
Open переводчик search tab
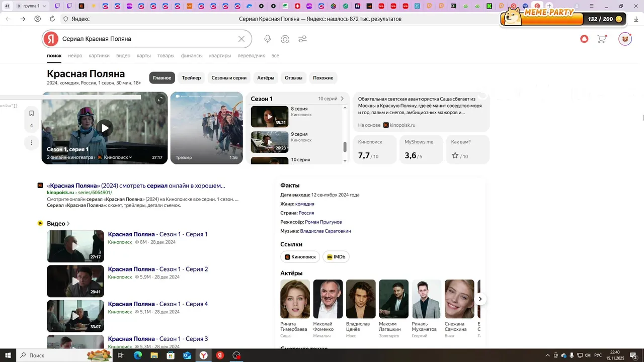pos(251,56)
